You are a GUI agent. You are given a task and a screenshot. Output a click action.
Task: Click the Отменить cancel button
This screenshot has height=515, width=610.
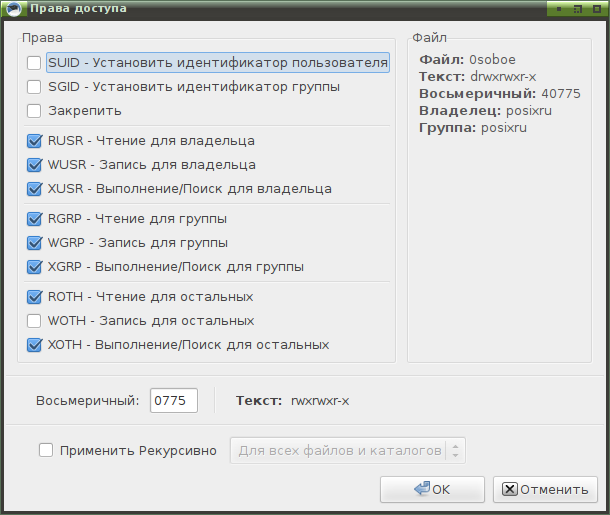click(545, 489)
